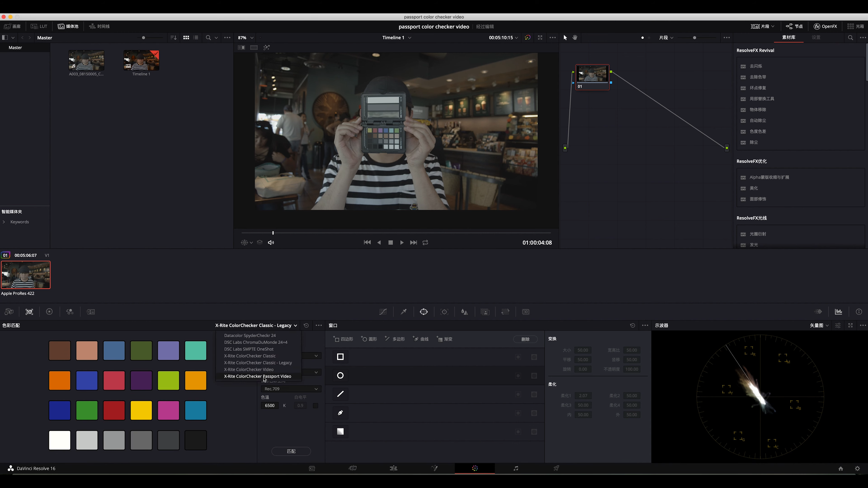Select the pen curve window shape
The image size is (868, 488).
coord(340,413)
